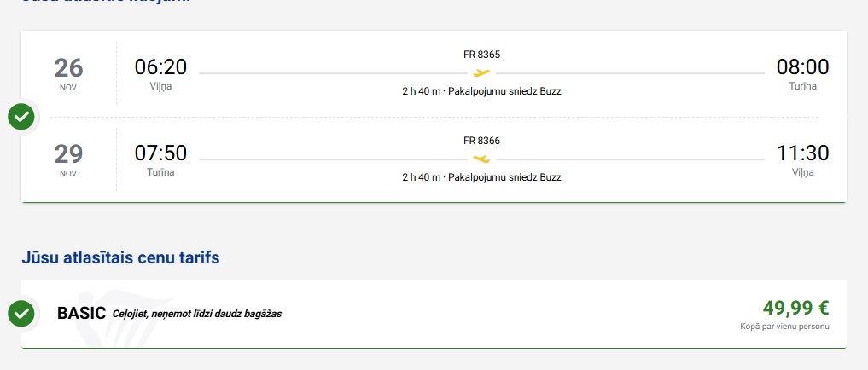The height and width of the screenshot is (370, 868).
Task: Select the 29 Nov. return date
Action: [69, 159]
